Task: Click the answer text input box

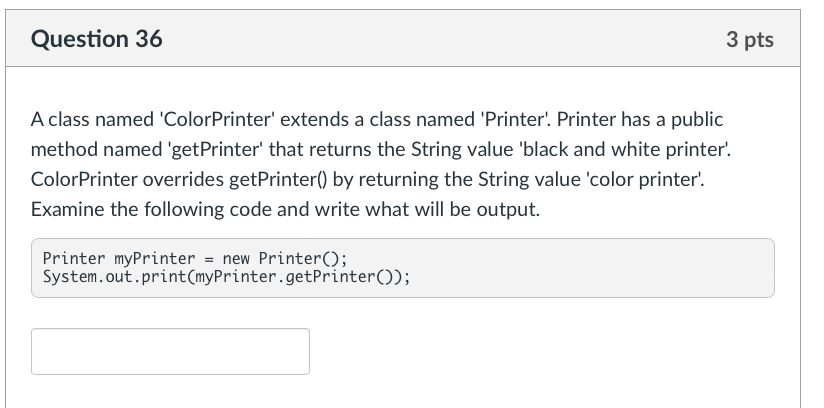Action: (170, 351)
